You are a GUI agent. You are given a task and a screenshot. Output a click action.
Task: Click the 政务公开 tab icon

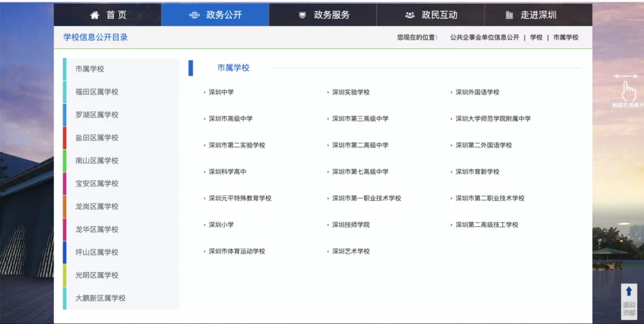(194, 15)
